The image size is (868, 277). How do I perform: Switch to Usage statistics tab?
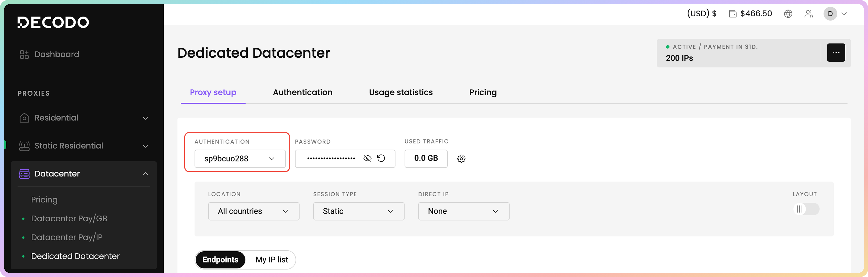(x=401, y=92)
